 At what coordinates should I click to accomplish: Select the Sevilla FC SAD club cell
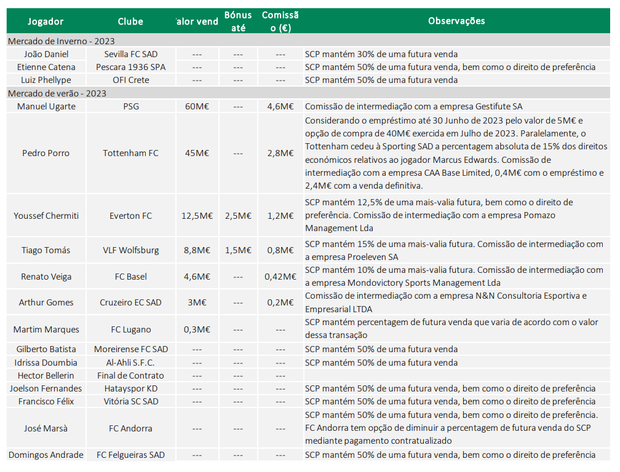pos(130,53)
